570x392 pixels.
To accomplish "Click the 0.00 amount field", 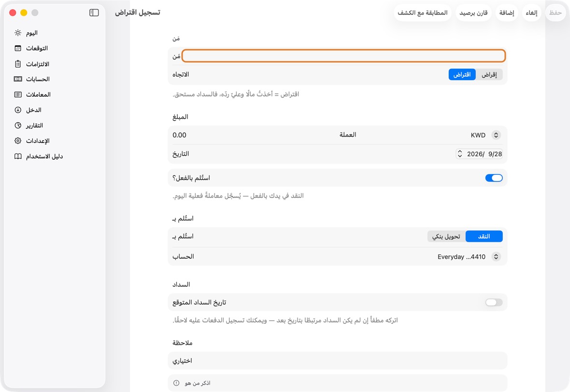I will [x=179, y=135].
